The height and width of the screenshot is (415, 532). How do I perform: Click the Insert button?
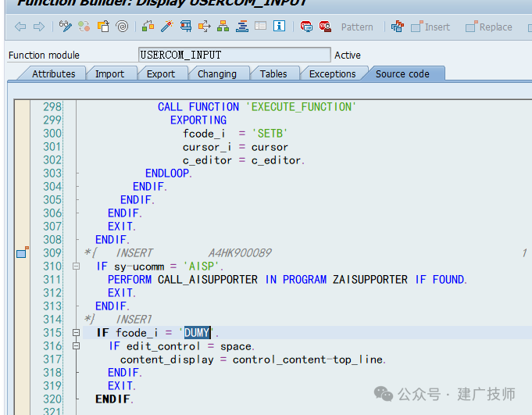pyautogui.click(x=430, y=27)
